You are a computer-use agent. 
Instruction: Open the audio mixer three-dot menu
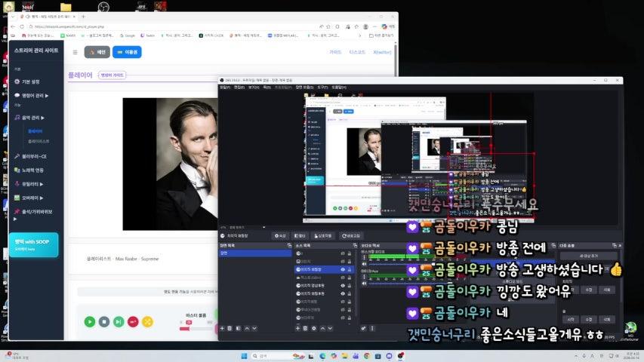[x=372, y=328]
